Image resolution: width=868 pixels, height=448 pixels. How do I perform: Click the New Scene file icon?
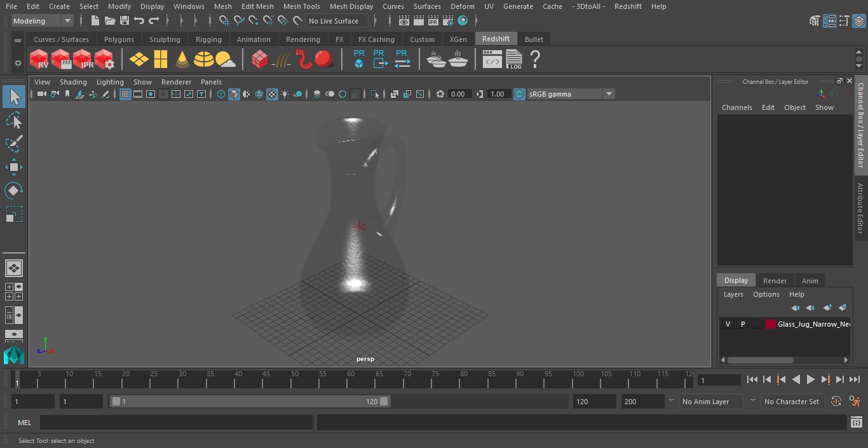pos(95,21)
